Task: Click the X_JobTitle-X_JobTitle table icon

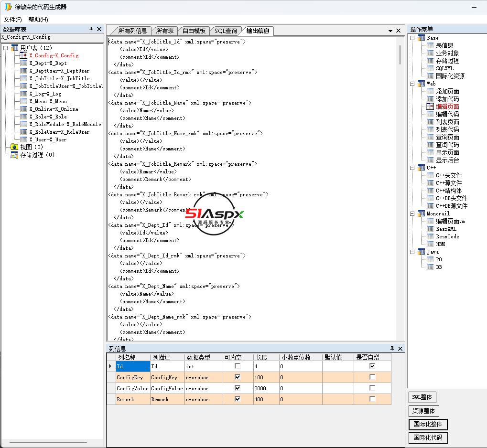Action: coord(23,78)
